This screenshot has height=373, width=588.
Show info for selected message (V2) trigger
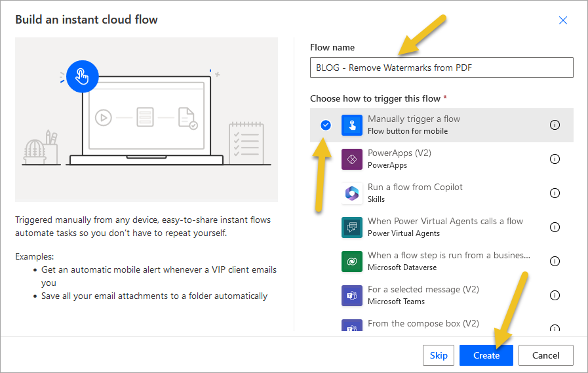click(x=555, y=296)
